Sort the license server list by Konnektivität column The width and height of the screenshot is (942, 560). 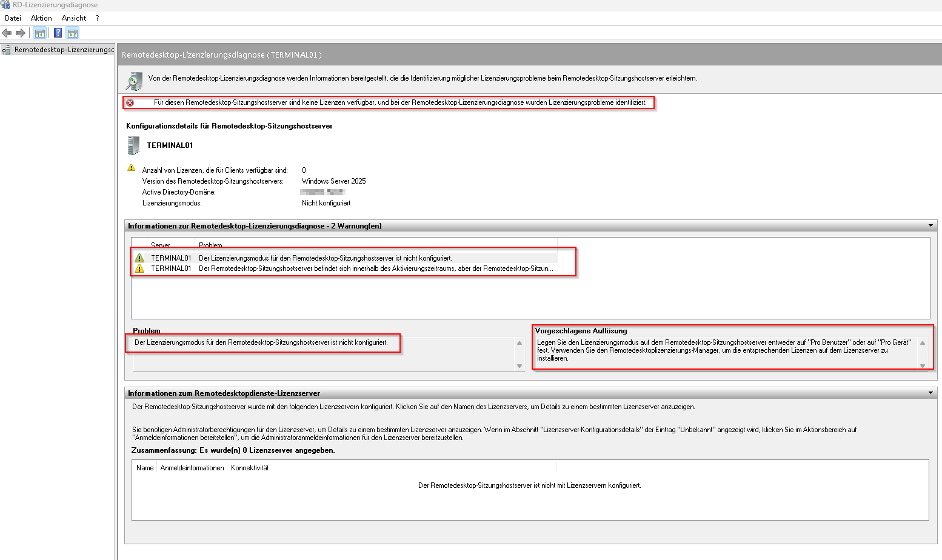pos(250,468)
